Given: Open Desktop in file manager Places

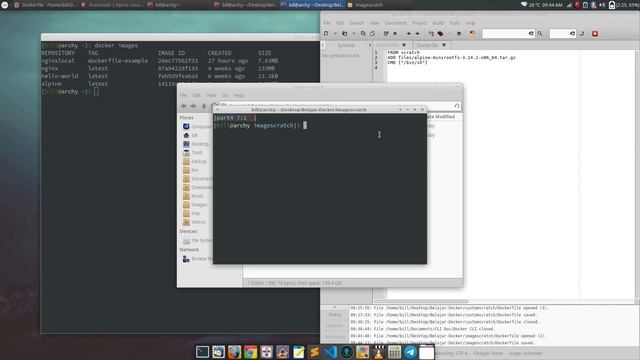Looking at the screenshot, I should 196,144.
